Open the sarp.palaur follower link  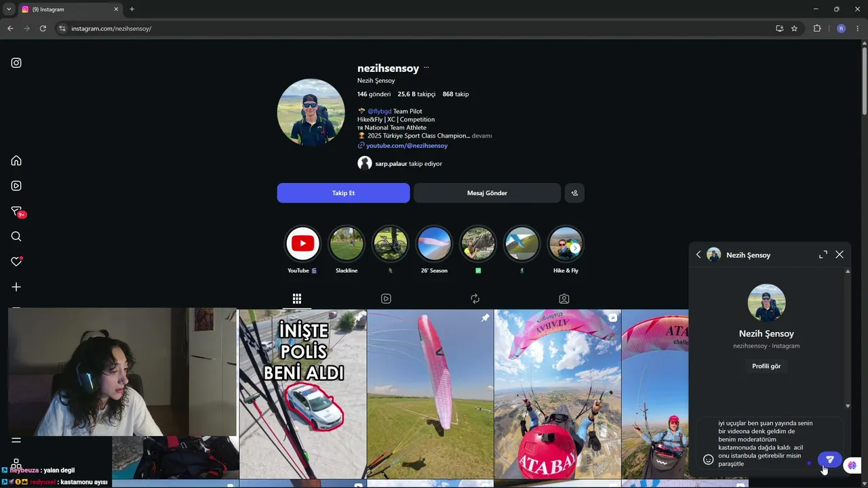391,163
